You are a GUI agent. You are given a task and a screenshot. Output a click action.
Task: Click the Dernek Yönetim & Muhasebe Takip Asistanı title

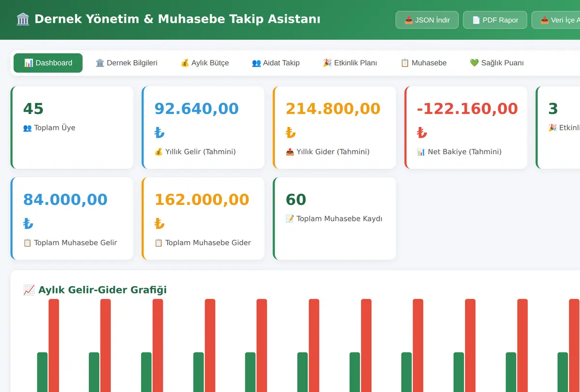168,19
